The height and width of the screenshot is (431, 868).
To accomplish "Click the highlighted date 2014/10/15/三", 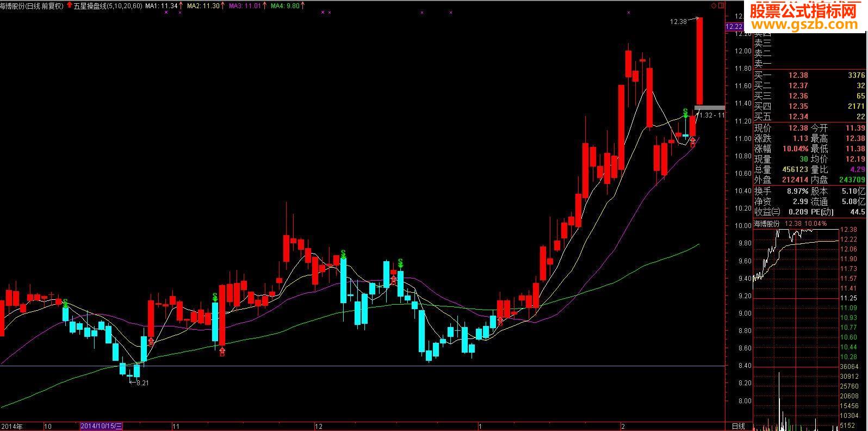I will [x=102, y=426].
